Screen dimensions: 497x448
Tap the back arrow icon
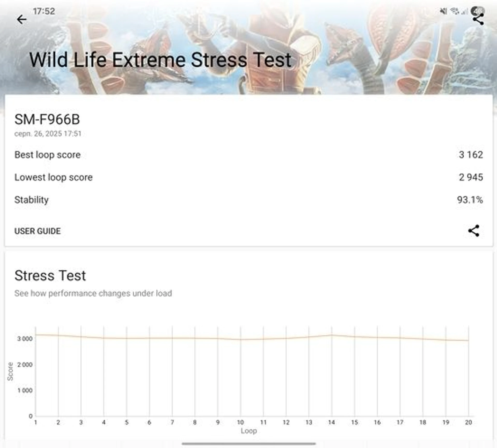[22, 19]
